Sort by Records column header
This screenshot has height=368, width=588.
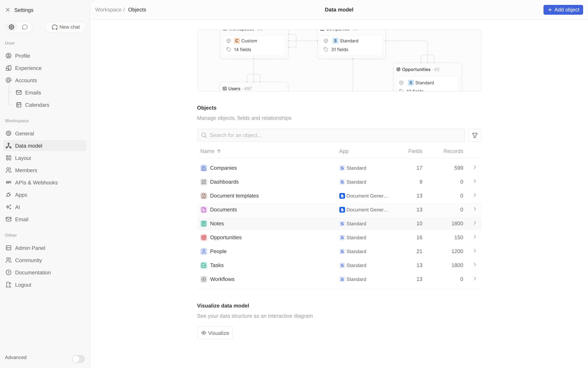pyautogui.click(x=453, y=151)
